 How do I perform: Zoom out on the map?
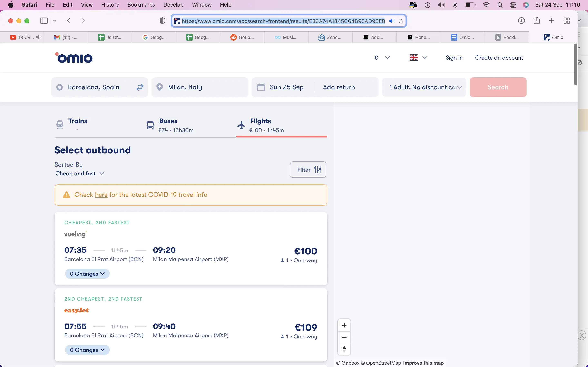click(344, 337)
